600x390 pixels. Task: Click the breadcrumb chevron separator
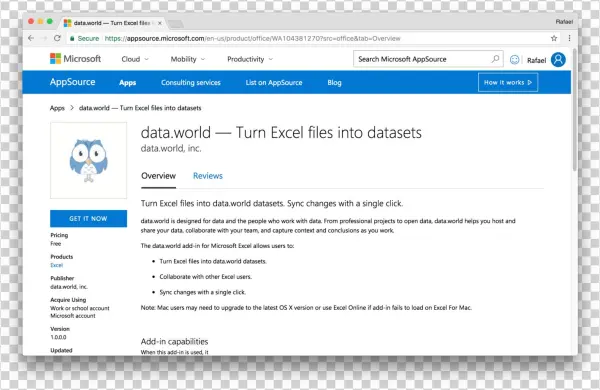point(72,108)
